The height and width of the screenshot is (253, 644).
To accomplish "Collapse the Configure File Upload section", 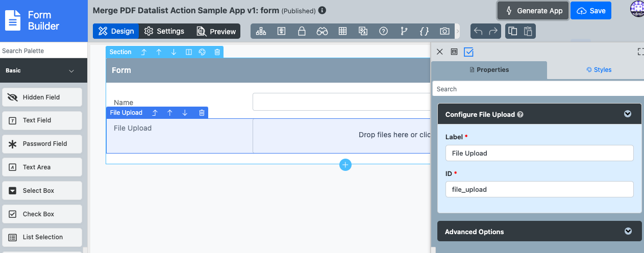I will pos(628,114).
